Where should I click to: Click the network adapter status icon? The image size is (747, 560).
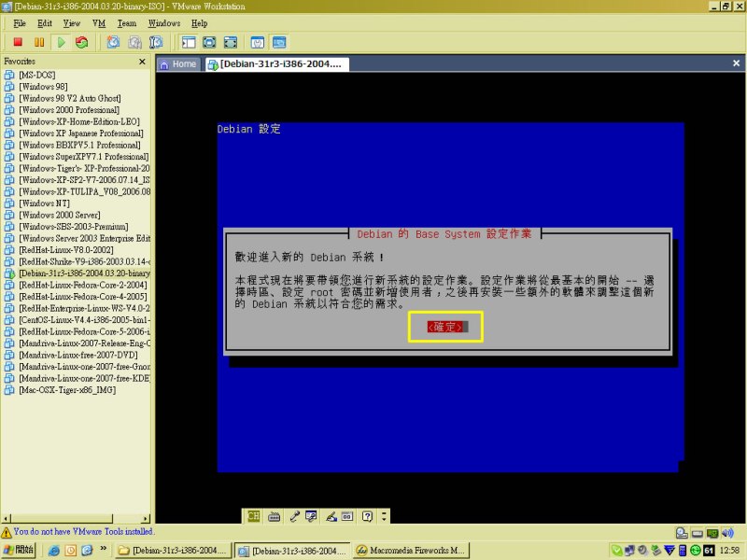[712, 533]
